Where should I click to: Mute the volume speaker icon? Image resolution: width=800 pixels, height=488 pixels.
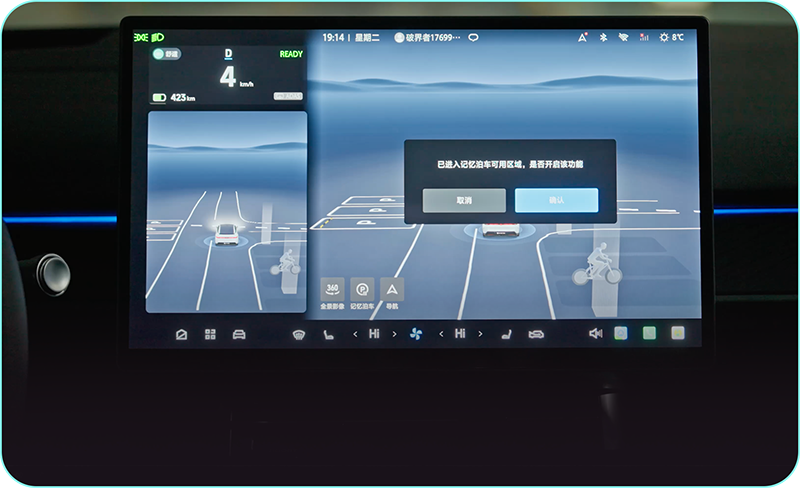point(596,334)
